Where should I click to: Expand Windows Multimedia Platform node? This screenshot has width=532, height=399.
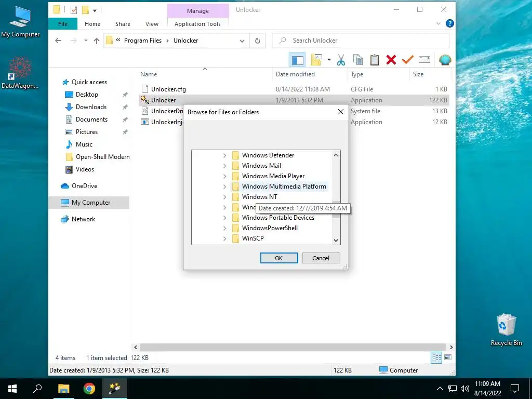pos(224,187)
